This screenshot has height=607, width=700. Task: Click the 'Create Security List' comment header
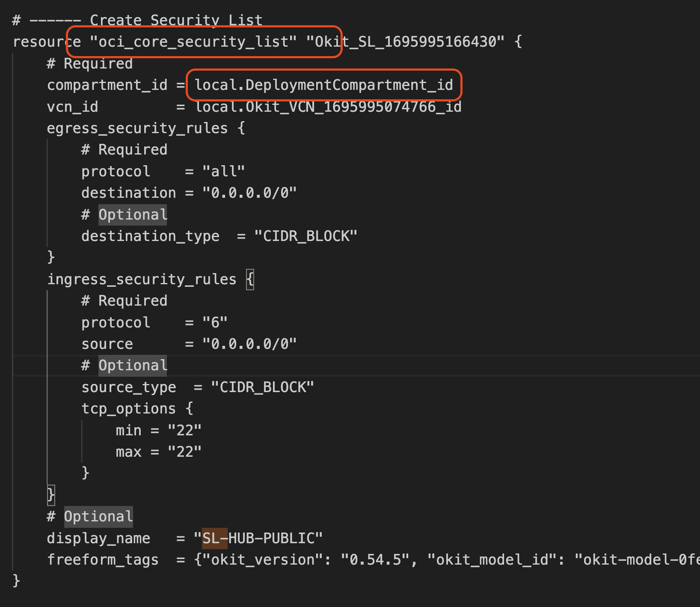pyautogui.click(x=176, y=20)
